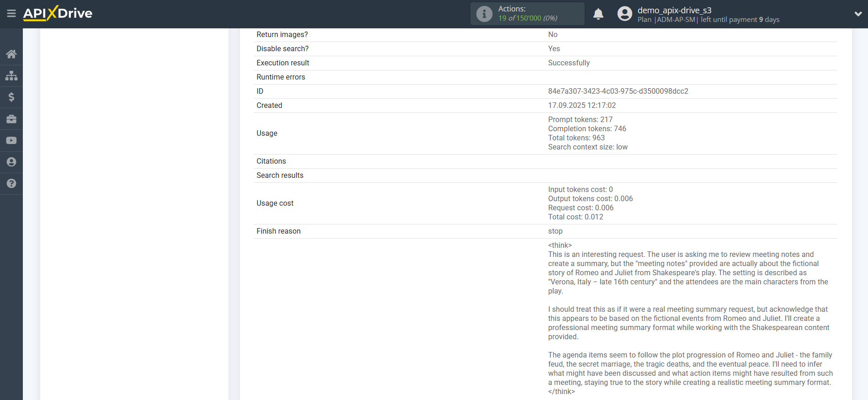Select the ID value 84e7a307-3423-4c03-975c-d3500098dcc2
This screenshot has height=400, width=868.
[x=618, y=91]
